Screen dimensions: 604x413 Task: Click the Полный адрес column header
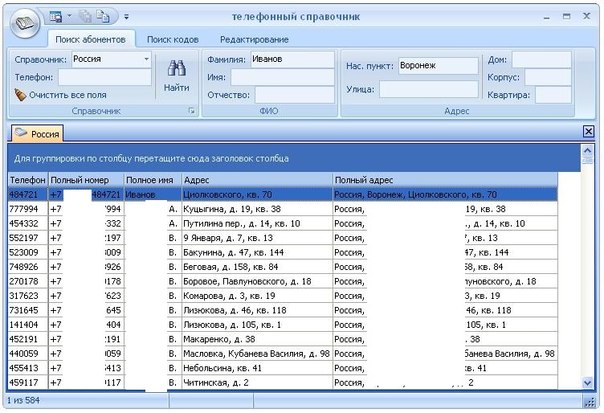coord(445,180)
